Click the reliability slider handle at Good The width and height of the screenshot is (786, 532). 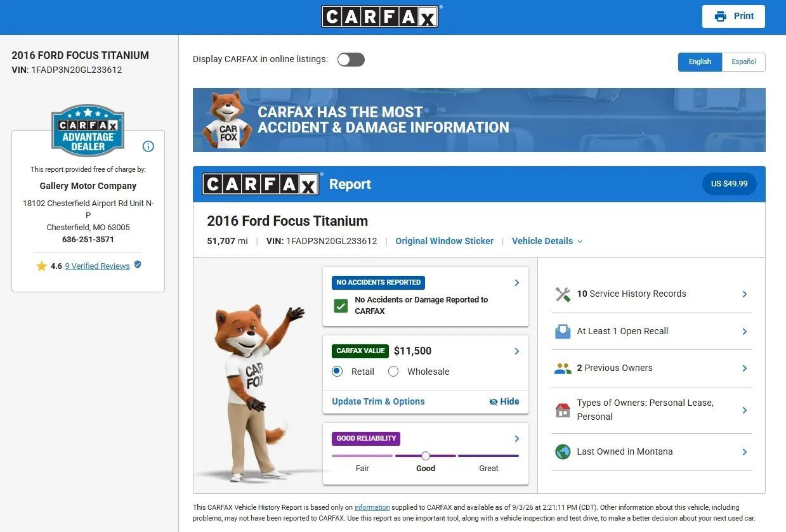(426, 456)
